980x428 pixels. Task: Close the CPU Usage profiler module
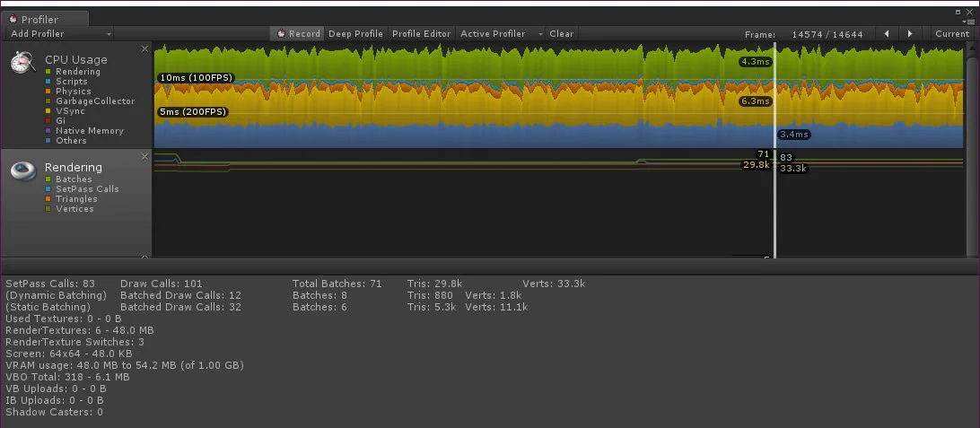coord(145,48)
